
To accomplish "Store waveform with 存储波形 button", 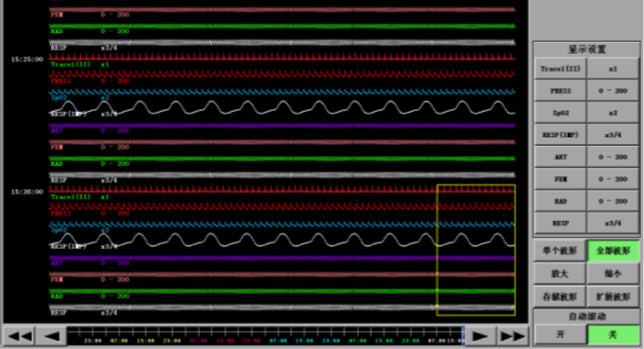I will tap(560, 296).
